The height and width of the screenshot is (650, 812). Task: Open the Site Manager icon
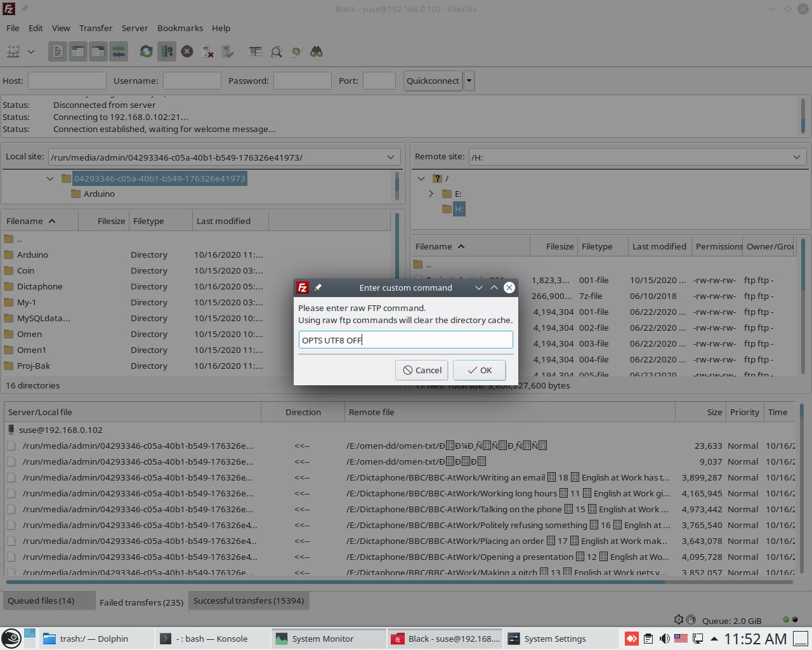(13, 51)
